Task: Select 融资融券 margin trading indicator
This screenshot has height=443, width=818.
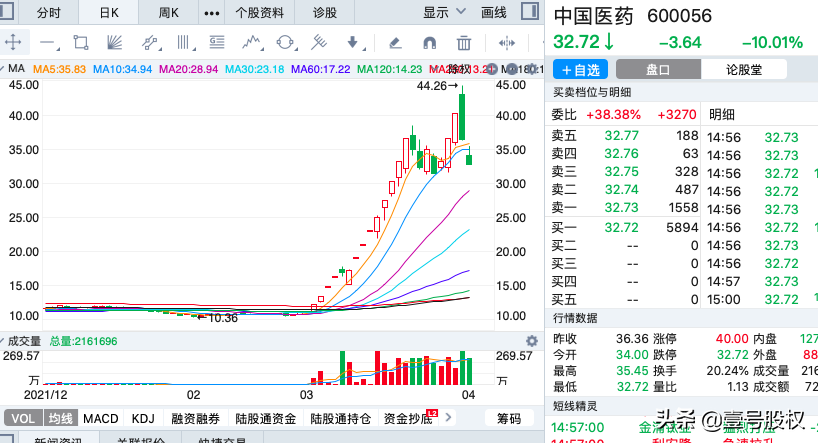Action: pyautogui.click(x=195, y=418)
